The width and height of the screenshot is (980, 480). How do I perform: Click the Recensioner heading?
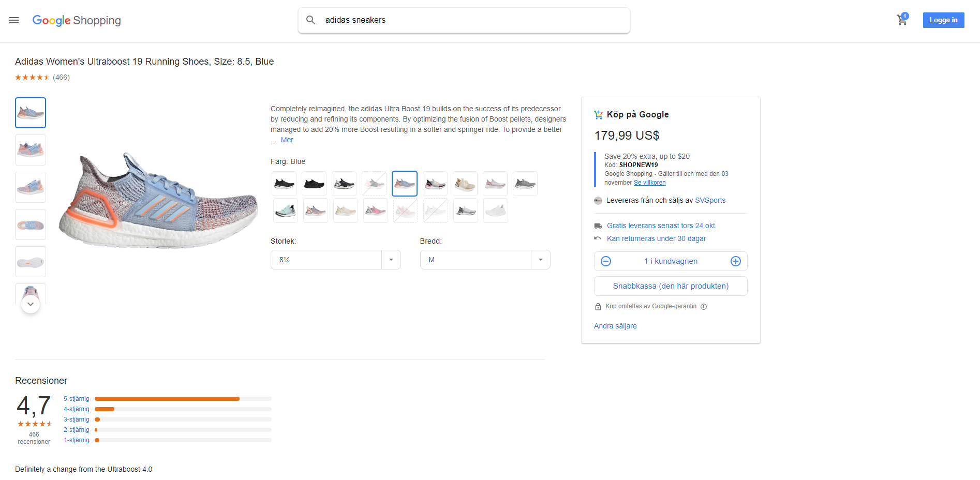tap(41, 381)
